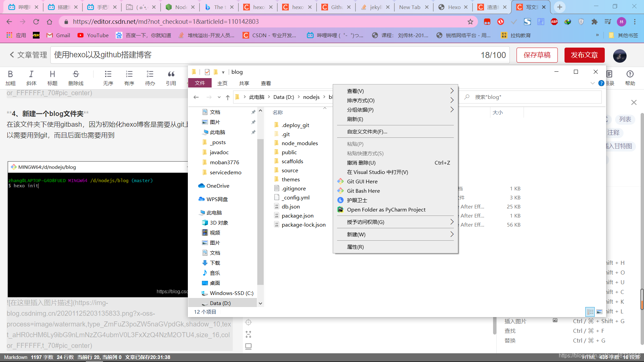Click the 发布文章 publish button

pos(584,55)
